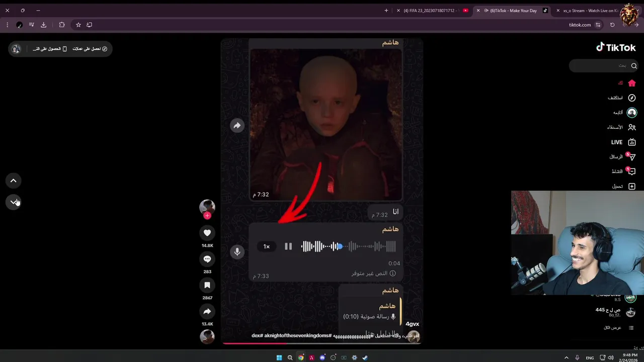Select the TikTok - Make Your Day tab
Image resolution: width=644 pixels, height=362 pixels.
point(513,11)
